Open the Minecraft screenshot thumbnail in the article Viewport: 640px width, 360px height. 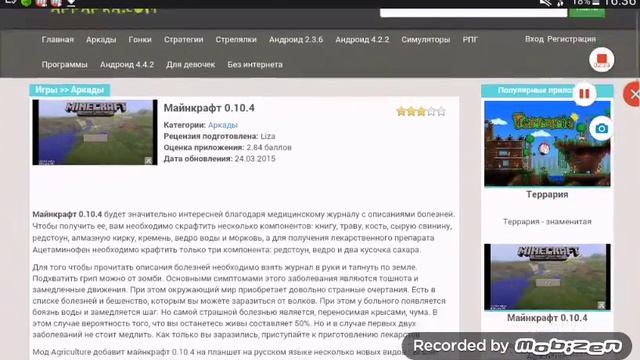pos(95,132)
